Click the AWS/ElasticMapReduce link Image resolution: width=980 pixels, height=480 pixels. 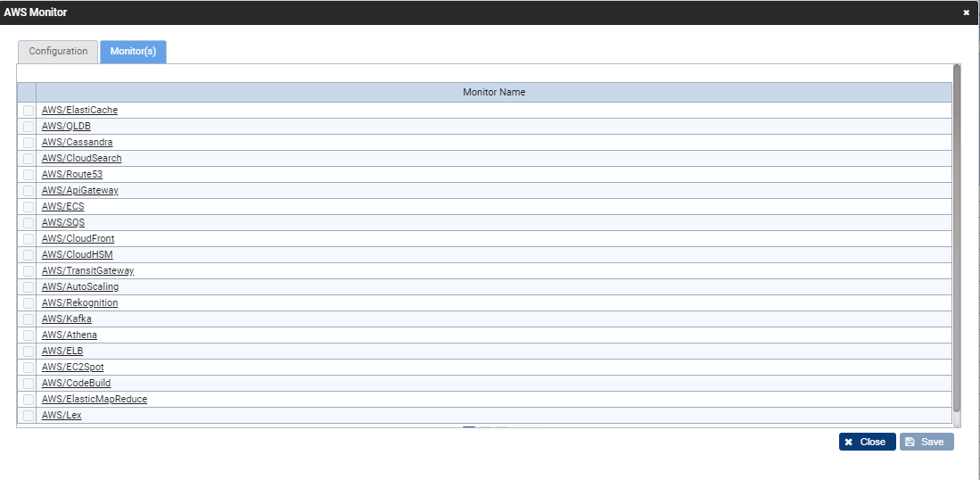pos(95,399)
